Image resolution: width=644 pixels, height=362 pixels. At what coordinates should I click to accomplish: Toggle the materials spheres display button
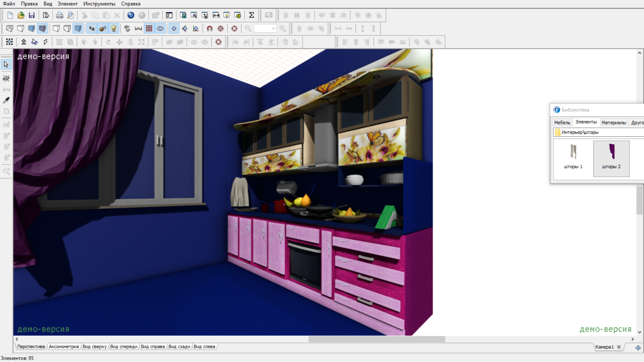point(103,28)
